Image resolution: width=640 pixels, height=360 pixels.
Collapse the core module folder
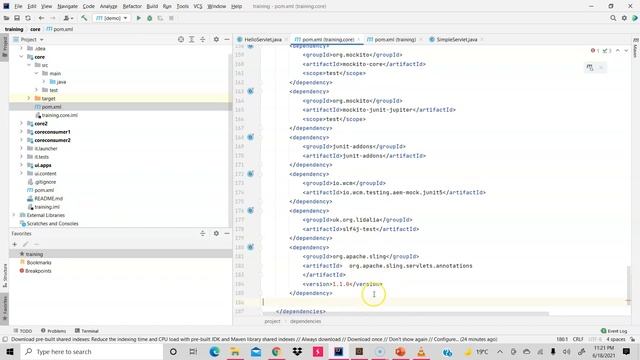coord(21,57)
